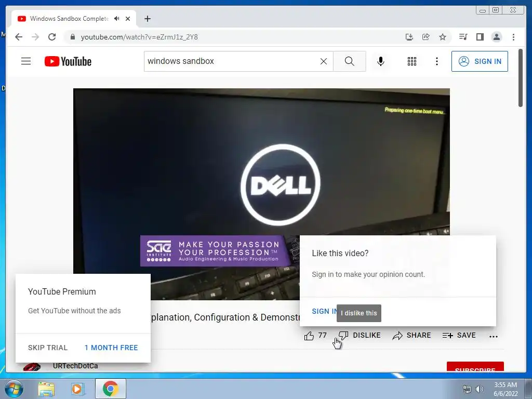The height and width of the screenshot is (399, 532).
Task: Open YouTube settings three-dot menu
Action: [x=436, y=61]
